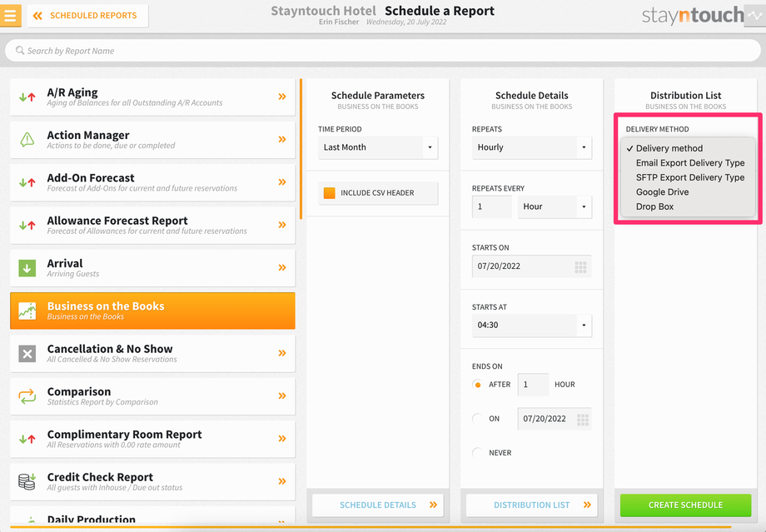The image size is (766, 532).
Task: Click the Action Manager warning triangle icon
Action: click(x=27, y=140)
